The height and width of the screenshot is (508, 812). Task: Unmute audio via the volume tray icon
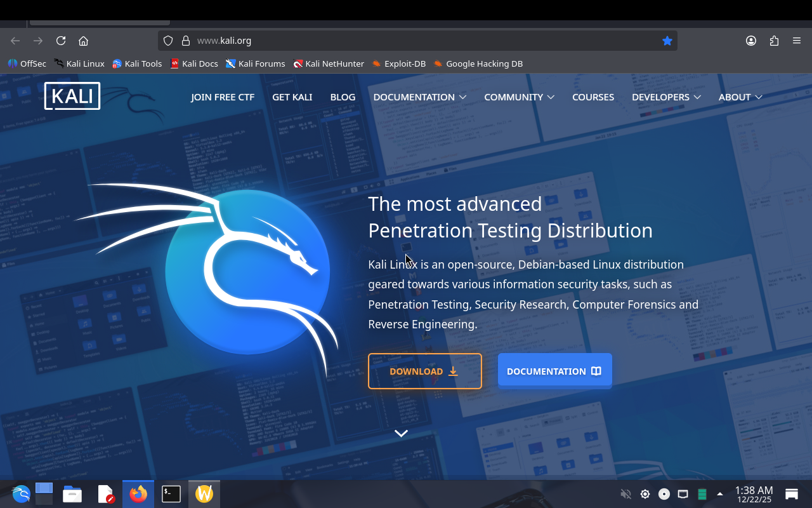pyautogui.click(x=625, y=494)
